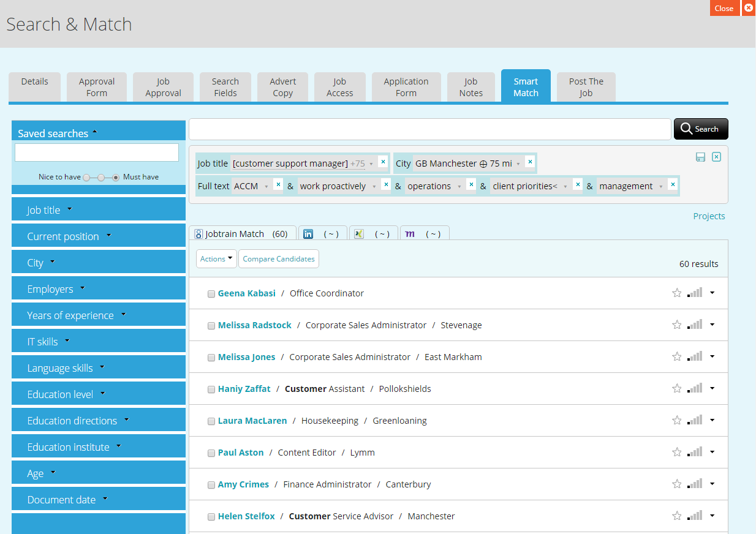Star Geena Kabasi as a favorite
Viewport: 756px width, 534px height.
click(677, 293)
